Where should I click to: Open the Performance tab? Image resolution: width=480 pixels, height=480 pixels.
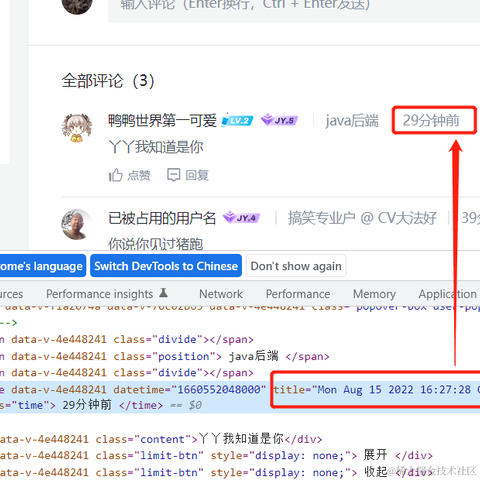(x=298, y=294)
